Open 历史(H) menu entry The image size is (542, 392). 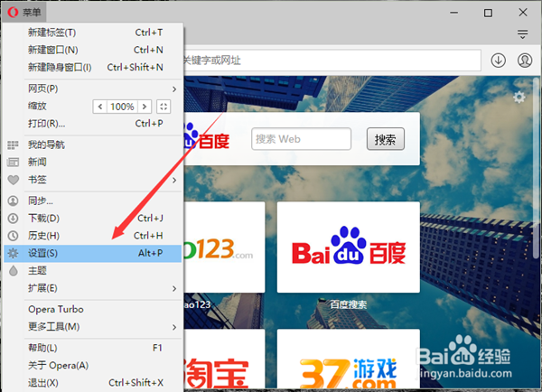click(x=93, y=236)
